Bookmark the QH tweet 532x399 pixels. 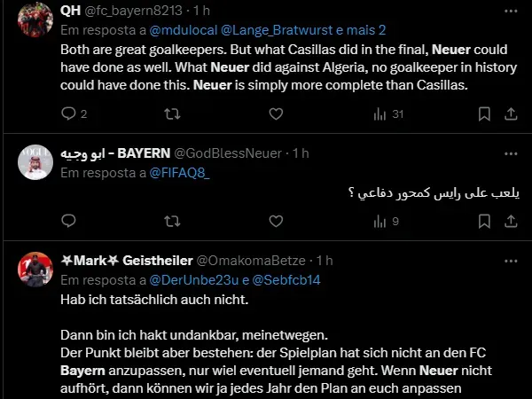pyautogui.click(x=483, y=113)
